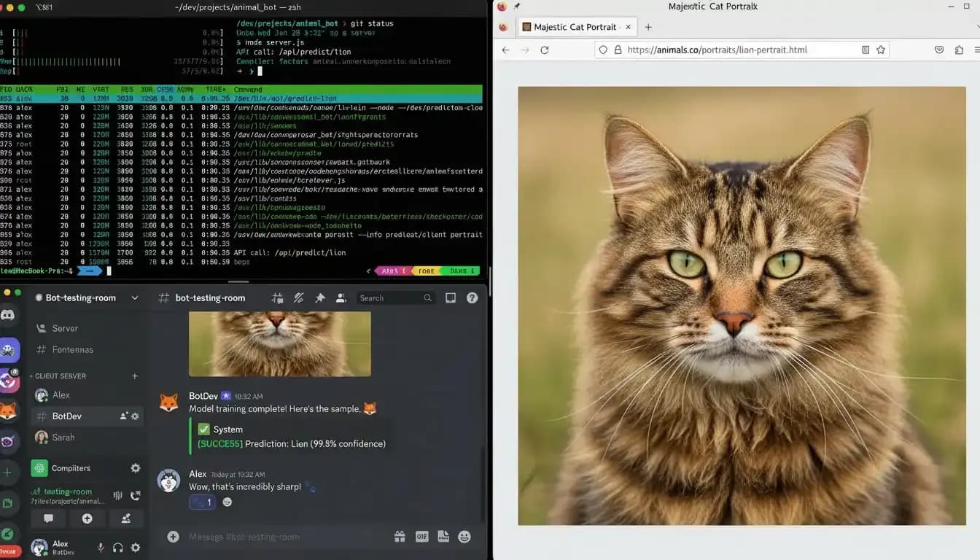The height and width of the screenshot is (560, 980).
Task: Open the Compiiters server settings gear
Action: pyautogui.click(x=135, y=467)
